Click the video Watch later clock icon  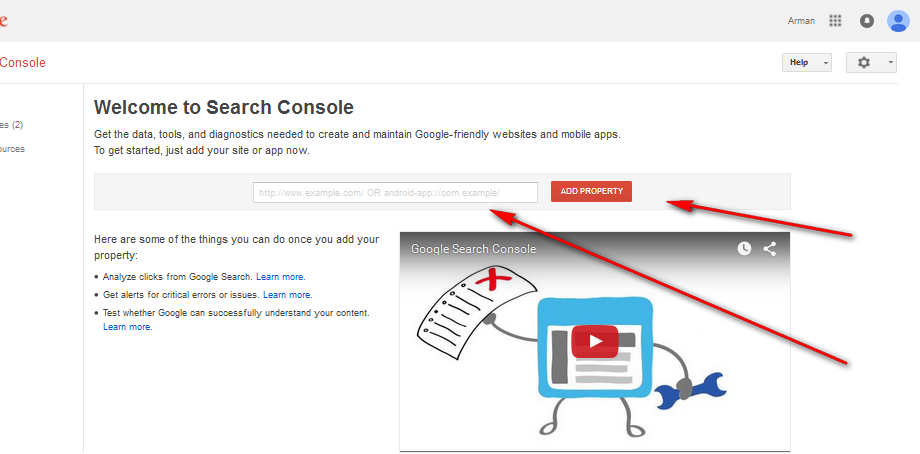pos(744,249)
